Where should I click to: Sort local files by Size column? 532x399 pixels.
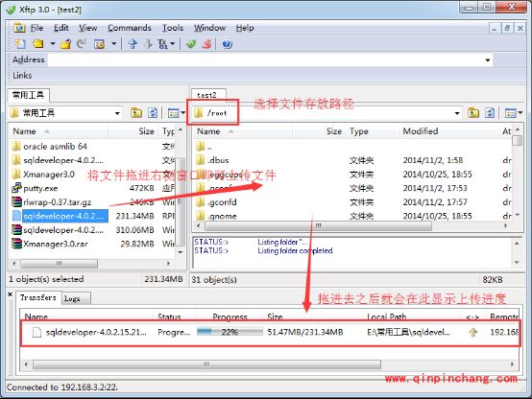tap(133, 131)
